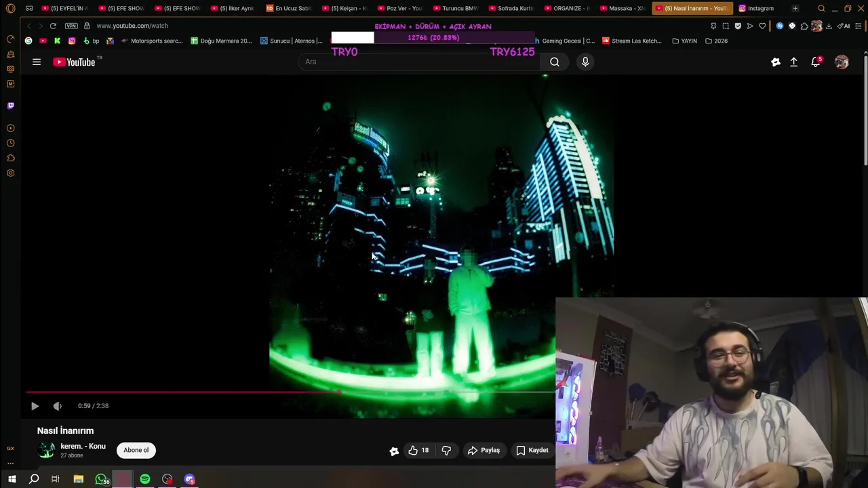
Task: Switch to the Massaka tab
Action: point(622,8)
